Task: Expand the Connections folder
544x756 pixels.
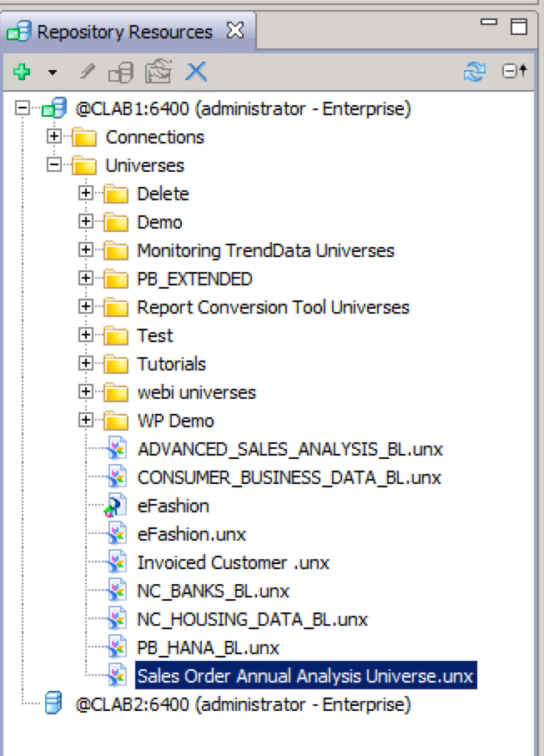Action: coord(54,137)
